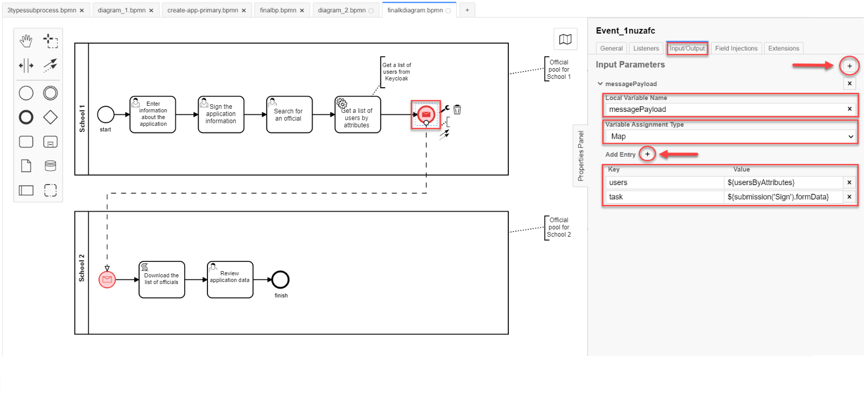Select the 'Review application data' task

[230, 279]
